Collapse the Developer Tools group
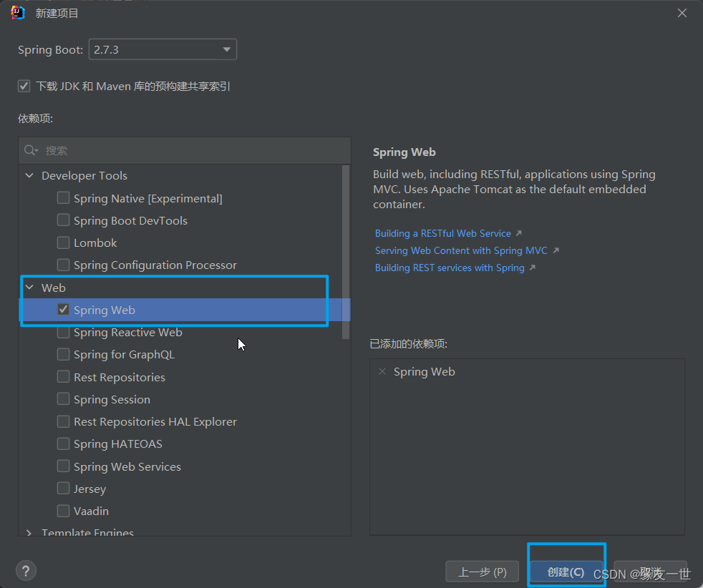Screen dimensions: 703x588 pos(29,175)
